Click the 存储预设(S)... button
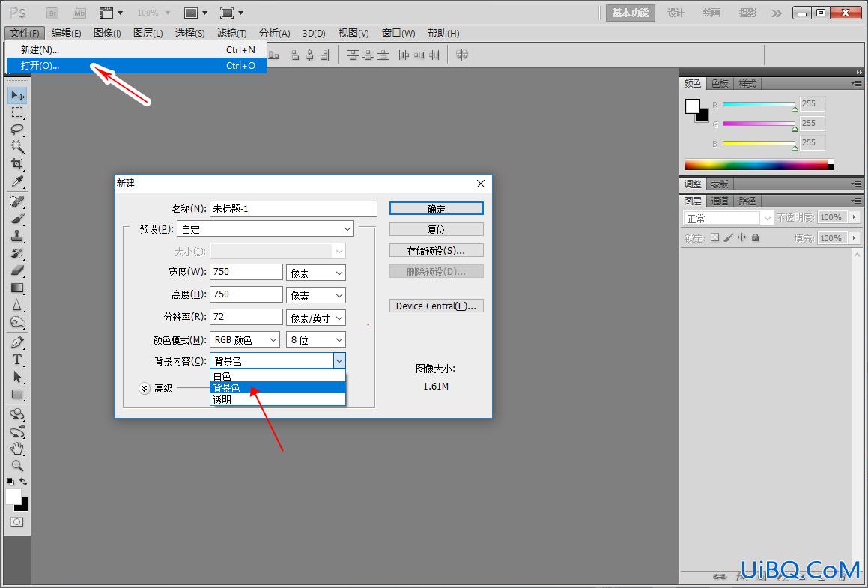 tap(436, 250)
